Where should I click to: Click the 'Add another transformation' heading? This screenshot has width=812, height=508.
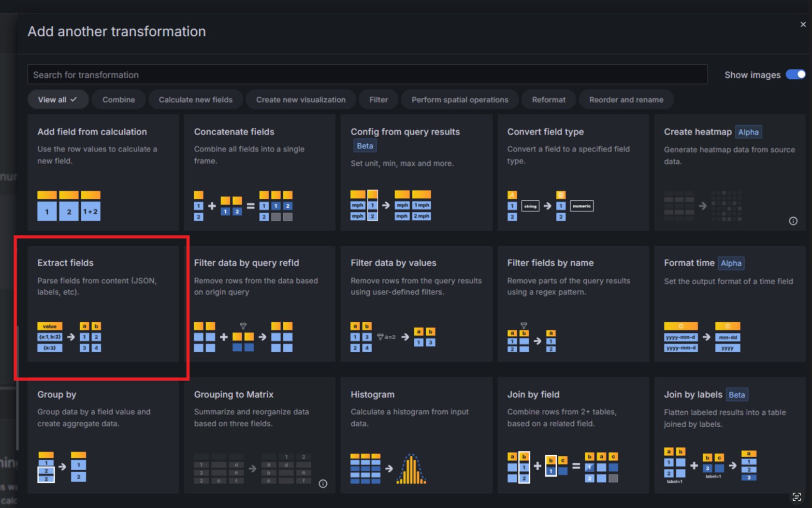click(x=116, y=31)
